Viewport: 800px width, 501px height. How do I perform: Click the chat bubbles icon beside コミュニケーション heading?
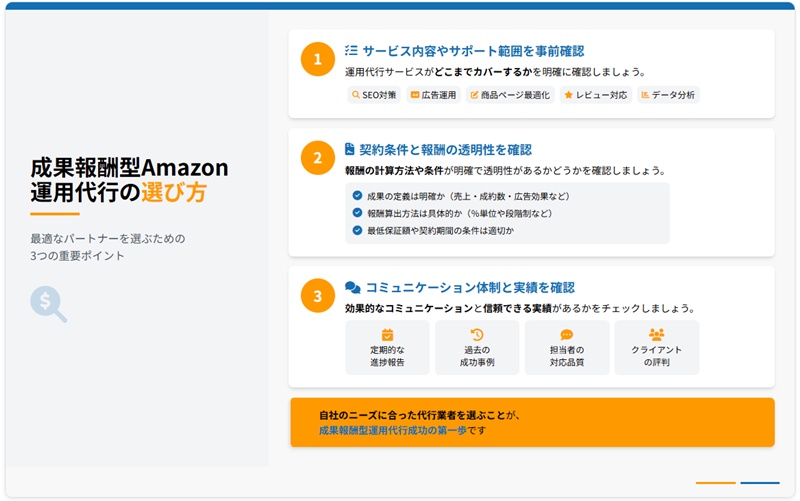[x=353, y=287]
